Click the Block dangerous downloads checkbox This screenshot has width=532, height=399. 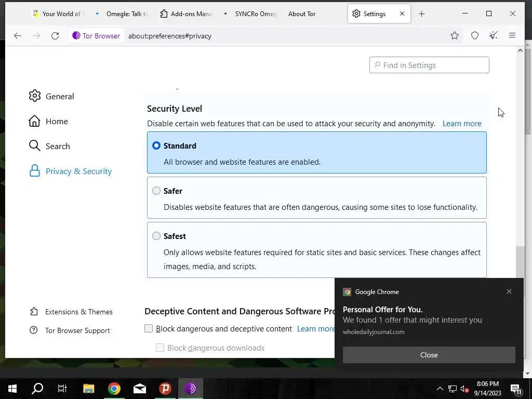click(160, 348)
